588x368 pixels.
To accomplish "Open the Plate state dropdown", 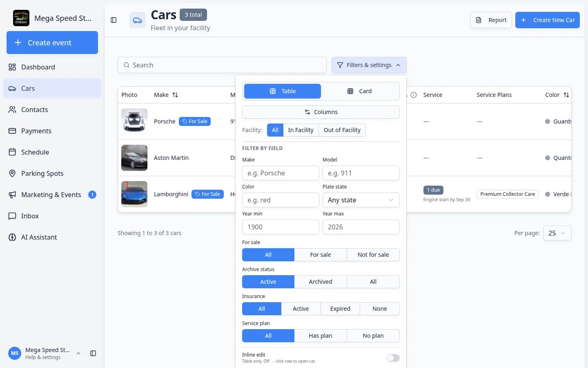I will 361,200.
